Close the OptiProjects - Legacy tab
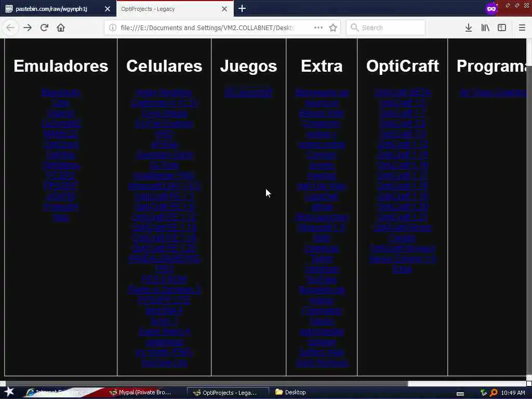The height and width of the screenshot is (399, 532). [224, 9]
